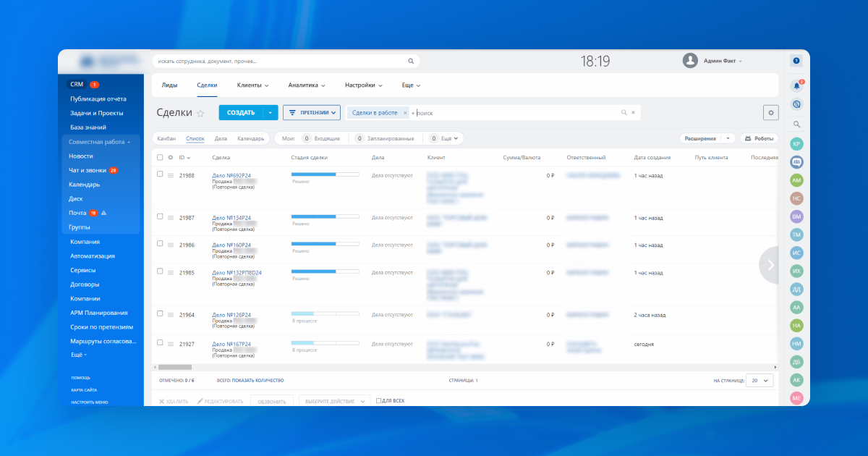Open chat with contact НА

tap(796, 326)
